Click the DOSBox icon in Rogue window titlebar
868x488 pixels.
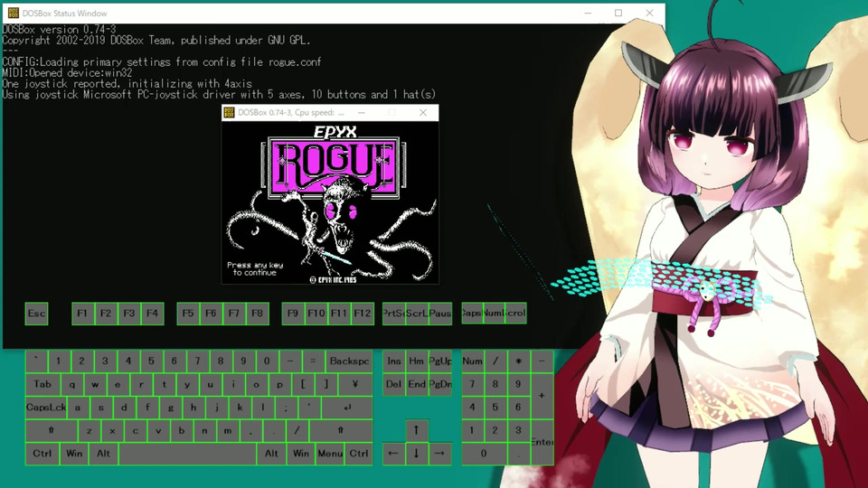pyautogui.click(x=229, y=113)
